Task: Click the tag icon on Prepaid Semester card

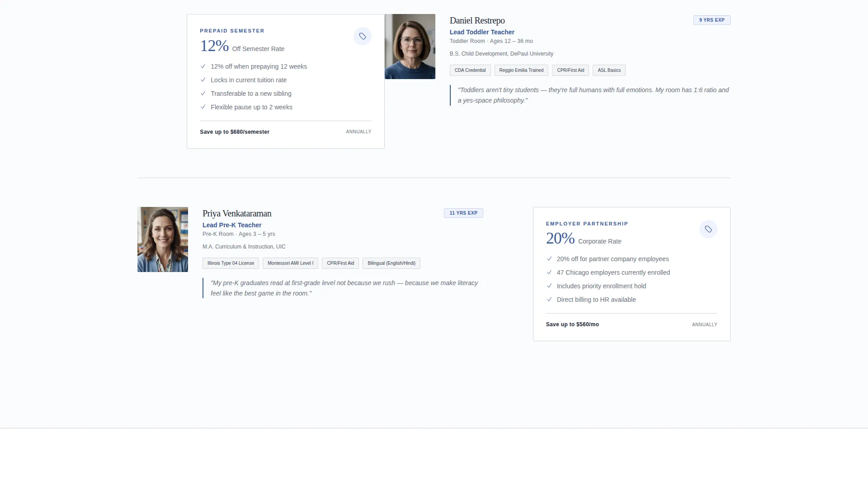Action: pos(362,36)
